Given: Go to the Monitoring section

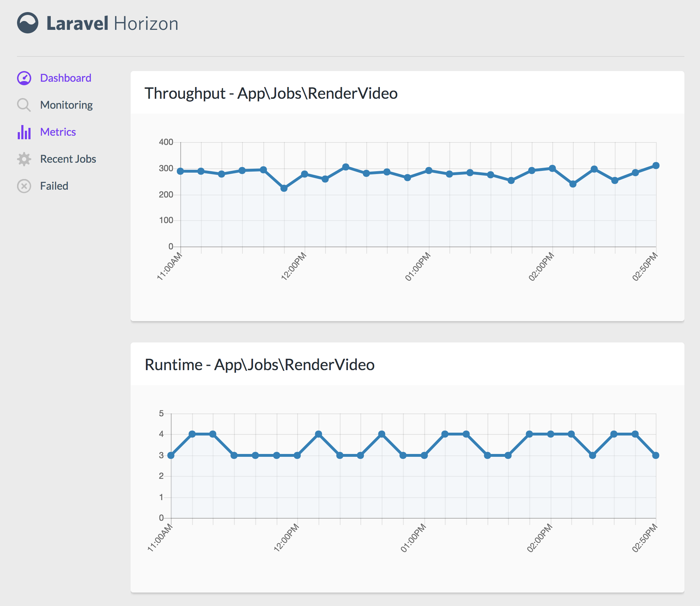Looking at the screenshot, I should (x=66, y=105).
